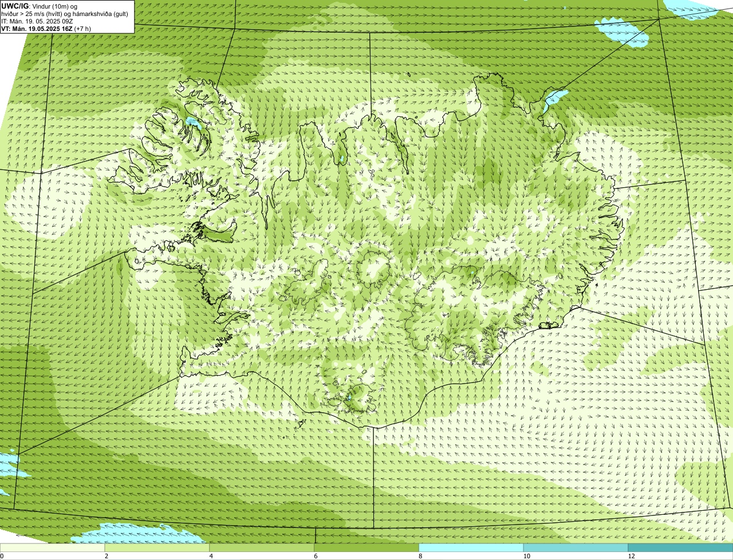Click the legend tick label '0'
Viewport: 733px width, 560px height.
point(2,556)
